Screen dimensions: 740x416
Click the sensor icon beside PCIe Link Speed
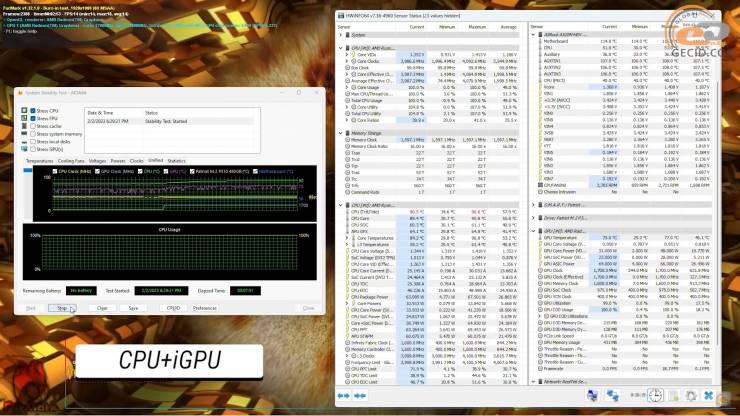coord(540,336)
